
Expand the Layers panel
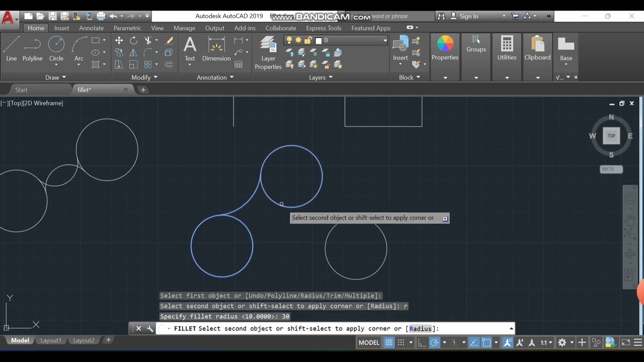[x=321, y=77]
